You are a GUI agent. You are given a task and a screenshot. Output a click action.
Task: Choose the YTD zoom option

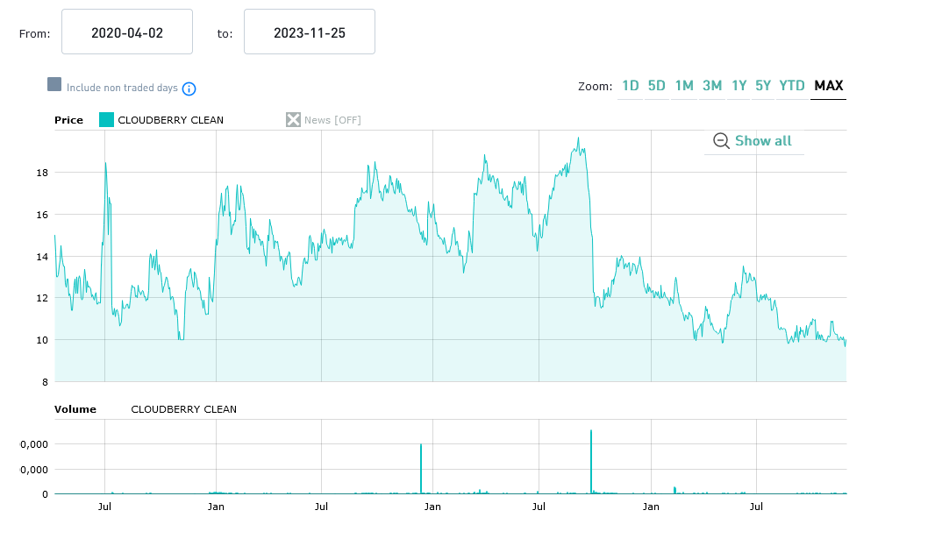tap(792, 86)
